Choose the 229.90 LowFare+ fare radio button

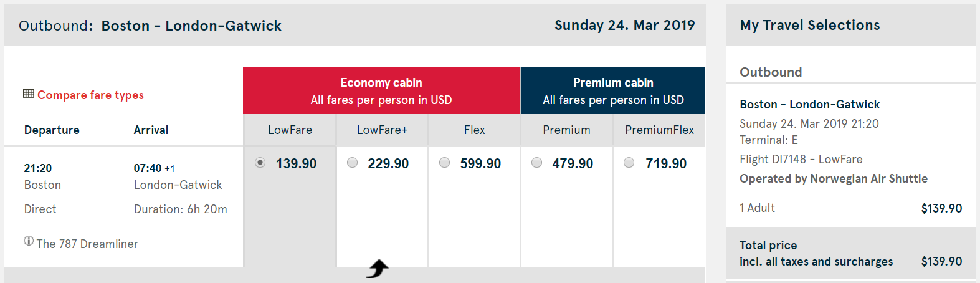click(353, 163)
